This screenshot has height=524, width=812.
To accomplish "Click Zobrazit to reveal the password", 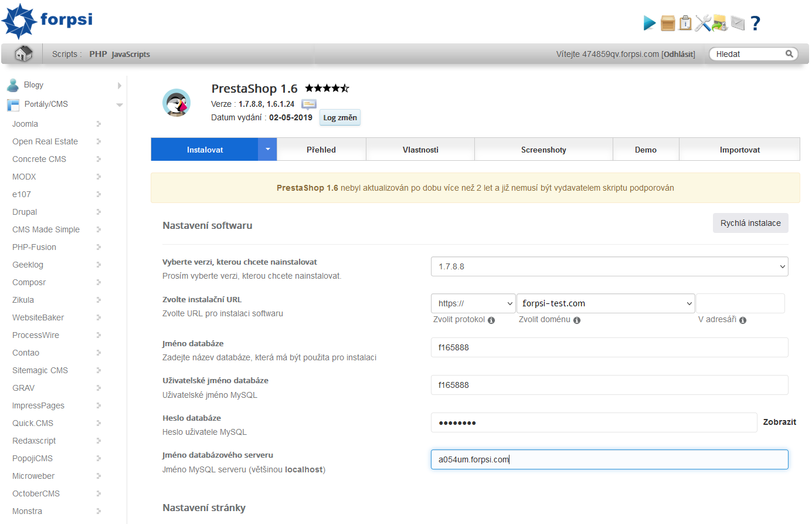I will coord(779,422).
